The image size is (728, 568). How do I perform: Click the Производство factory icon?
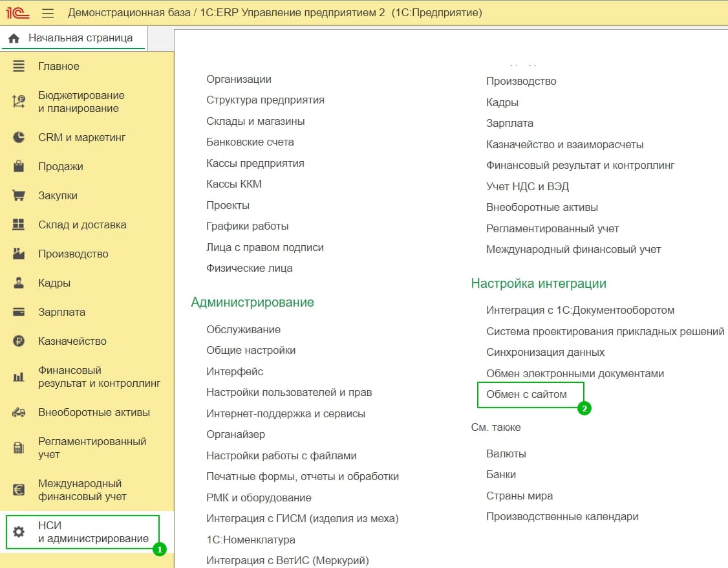click(x=19, y=254)
